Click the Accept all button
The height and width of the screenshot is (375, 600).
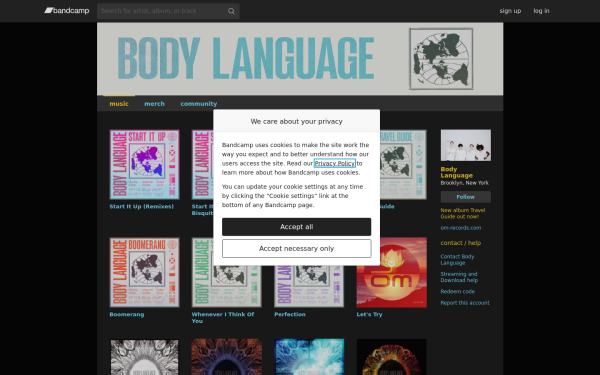click(297, 227)
